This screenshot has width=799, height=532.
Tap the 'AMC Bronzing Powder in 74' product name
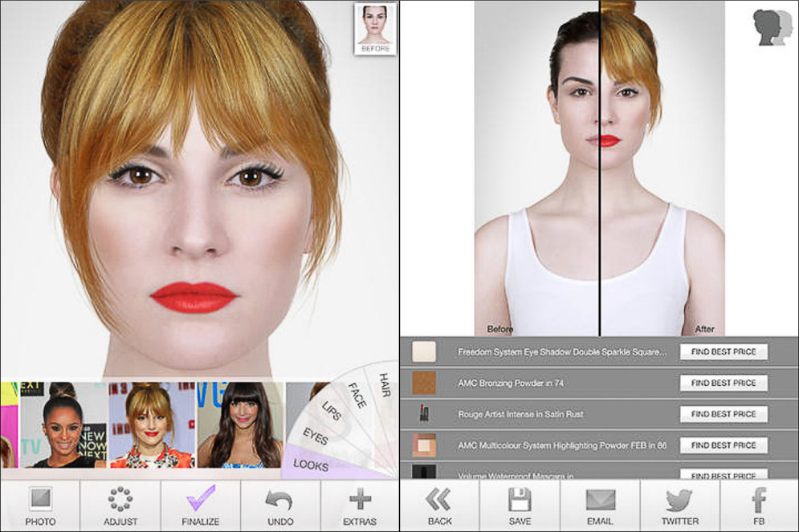click(x=511, y=384)
